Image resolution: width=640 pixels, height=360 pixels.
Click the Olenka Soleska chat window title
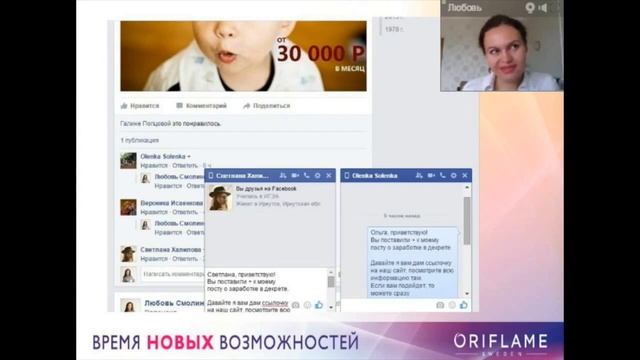(374, 176)
